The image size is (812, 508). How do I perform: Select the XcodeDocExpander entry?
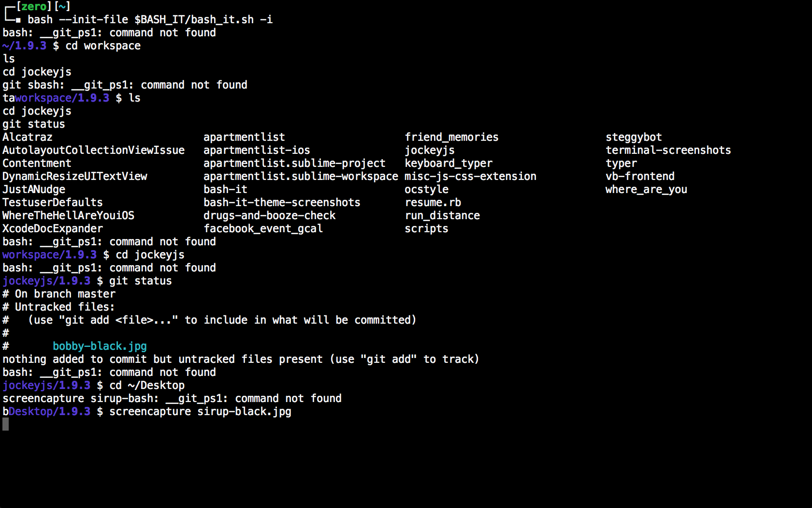pyautogui.click(x=53, y=229)
